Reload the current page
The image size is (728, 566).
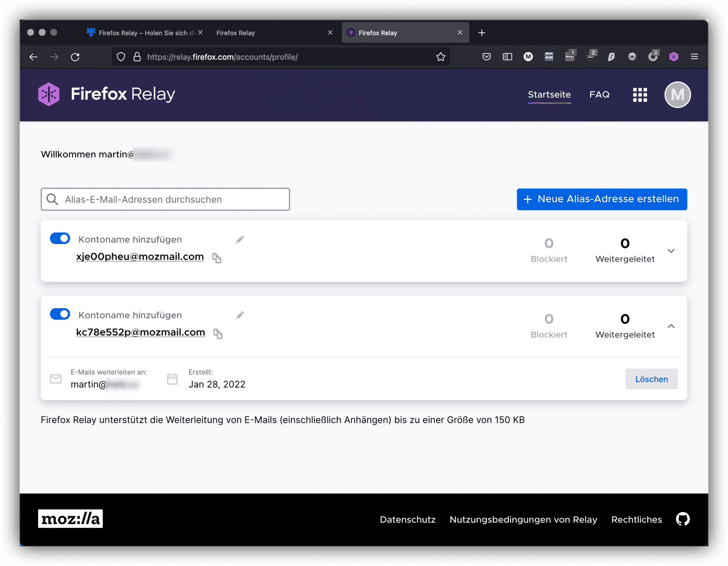point(75,57)
